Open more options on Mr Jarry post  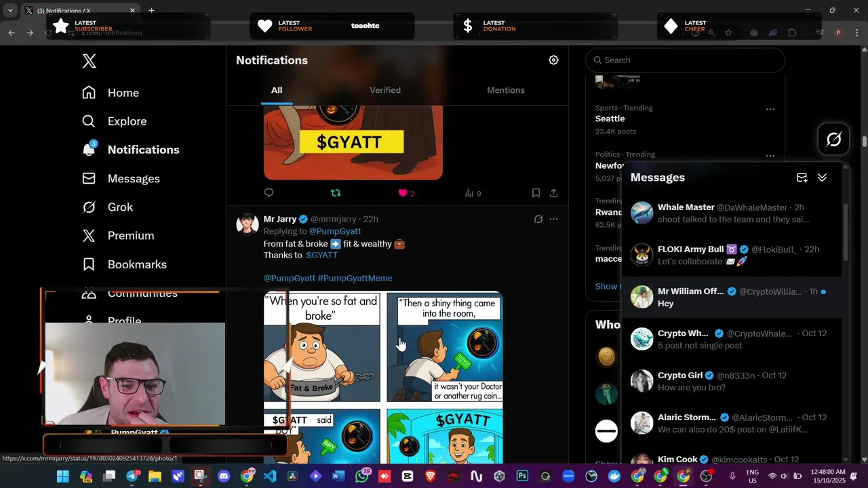tap(553, 219)
